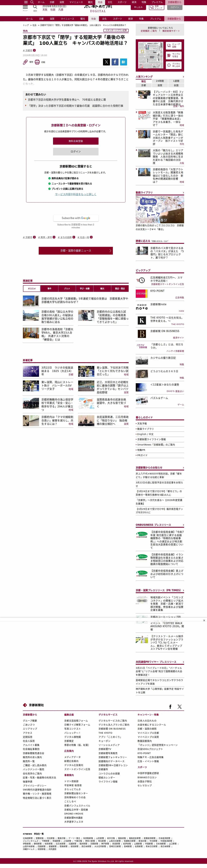Open 天気予報 in 暮らしのガイド

[x=142, y=424]
